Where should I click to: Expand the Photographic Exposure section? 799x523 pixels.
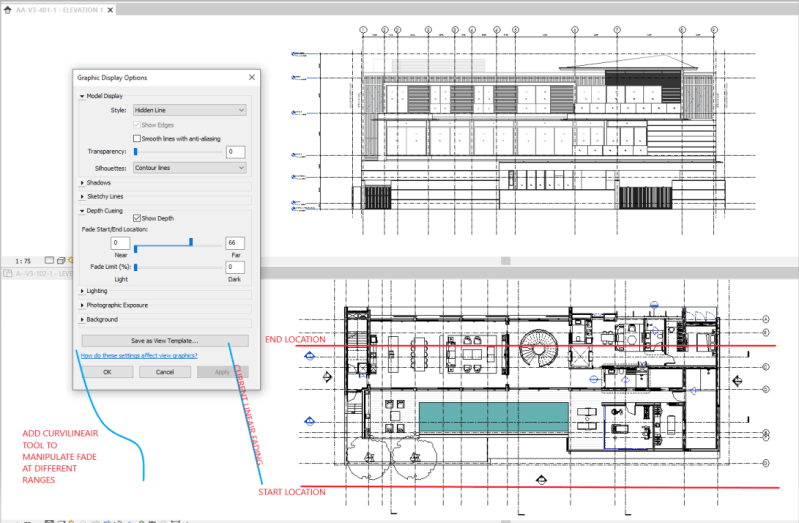(82, 305)
